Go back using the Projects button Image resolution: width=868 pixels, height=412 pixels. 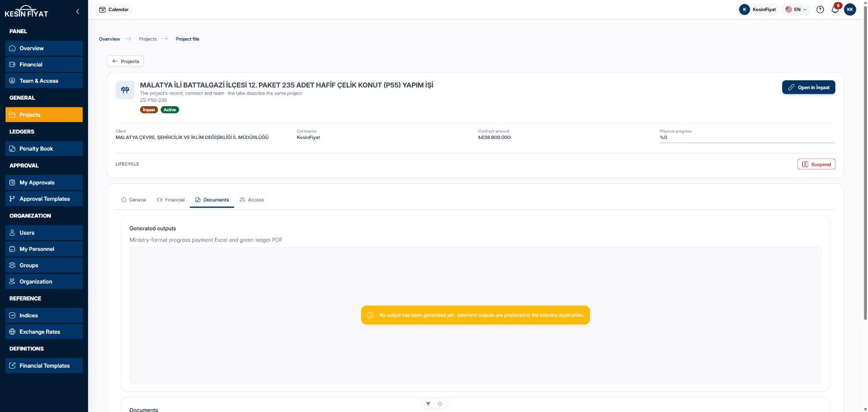(x=125, y=61)
